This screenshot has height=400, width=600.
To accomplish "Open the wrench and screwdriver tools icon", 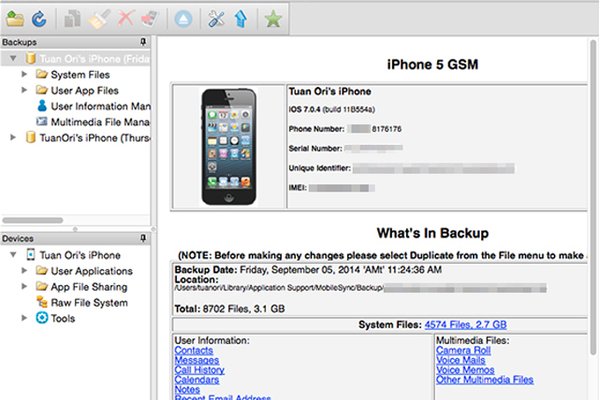I will point(216,18).
